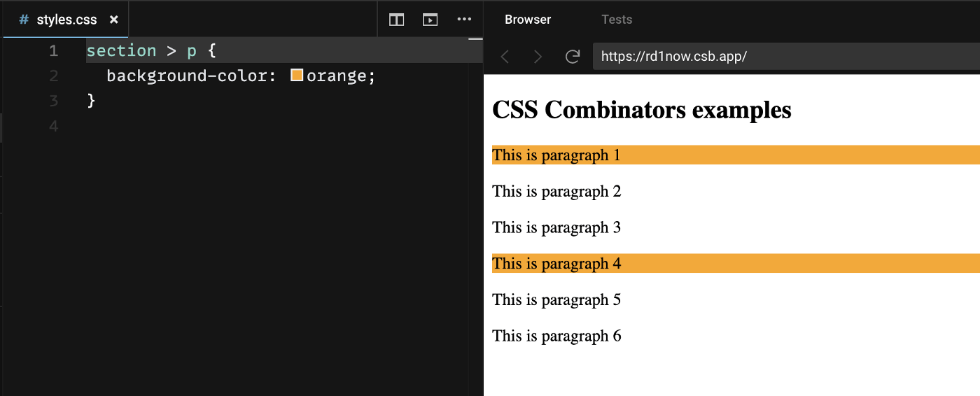Click the 'CSS Combinators examples' heading
This screenshot has width=980, height=396.
642,110
